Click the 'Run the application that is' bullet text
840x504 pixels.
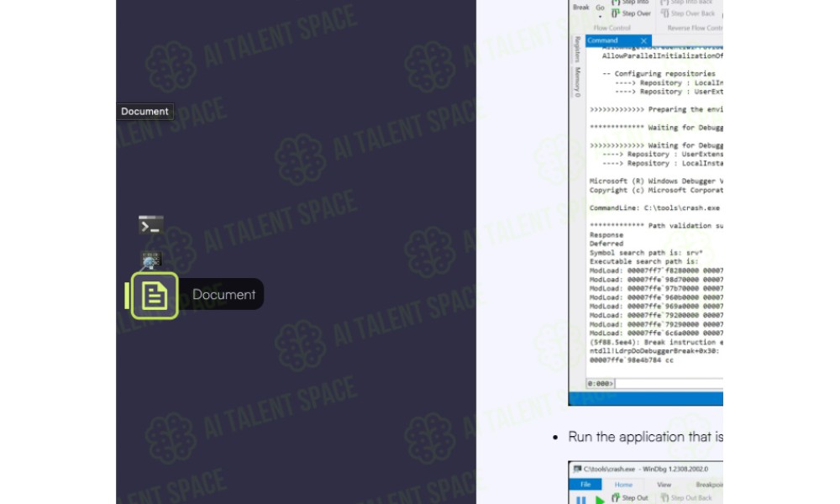pyautogui.click(x=645, y=437)
